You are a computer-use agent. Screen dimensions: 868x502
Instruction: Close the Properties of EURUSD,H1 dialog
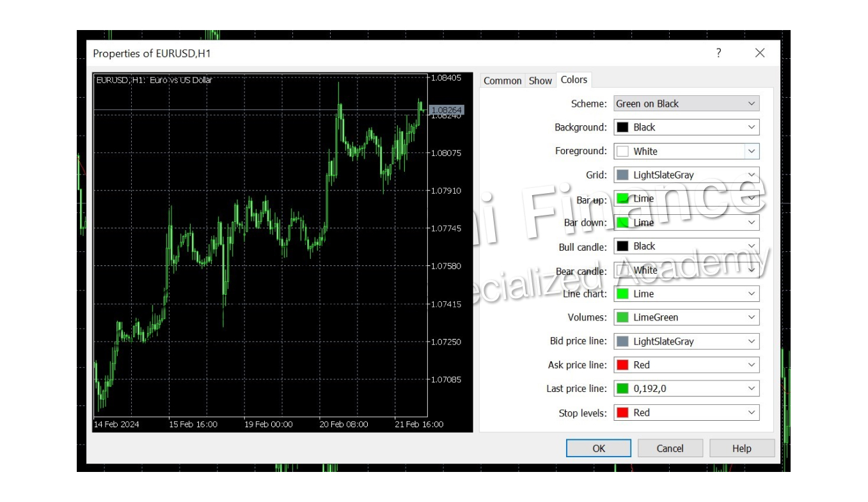point(759,53)
